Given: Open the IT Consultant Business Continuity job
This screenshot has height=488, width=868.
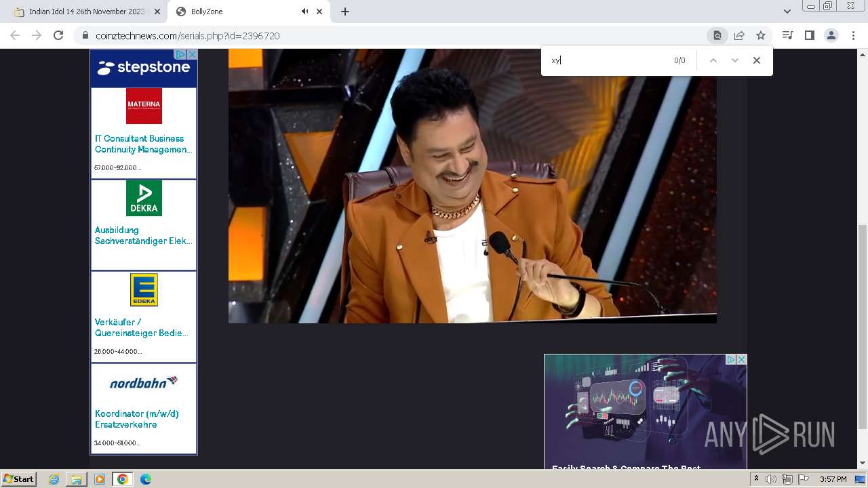Looking at the screenshot, I should point(143,144).
